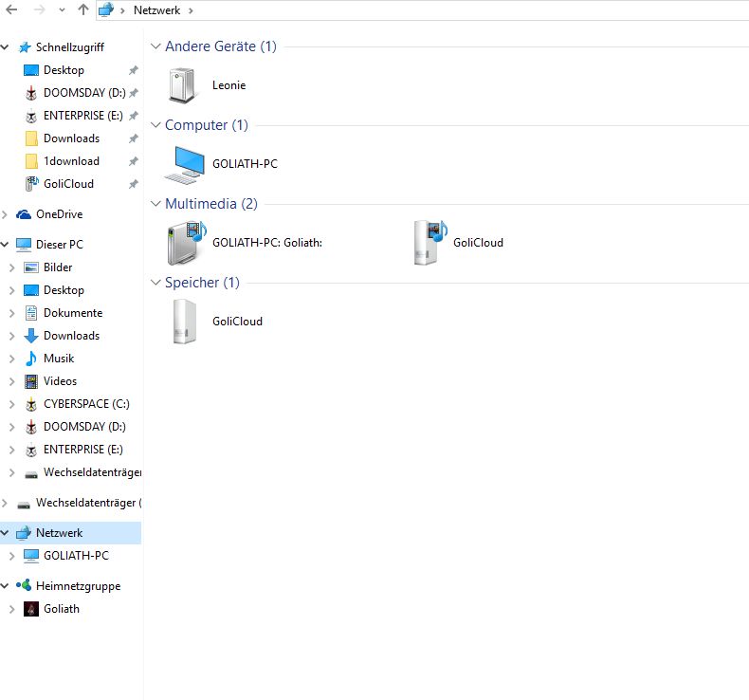Open OneDrive cloud icon
This screenshot has width=749, height=700.
pyautogui.click(x=24, y=214)
